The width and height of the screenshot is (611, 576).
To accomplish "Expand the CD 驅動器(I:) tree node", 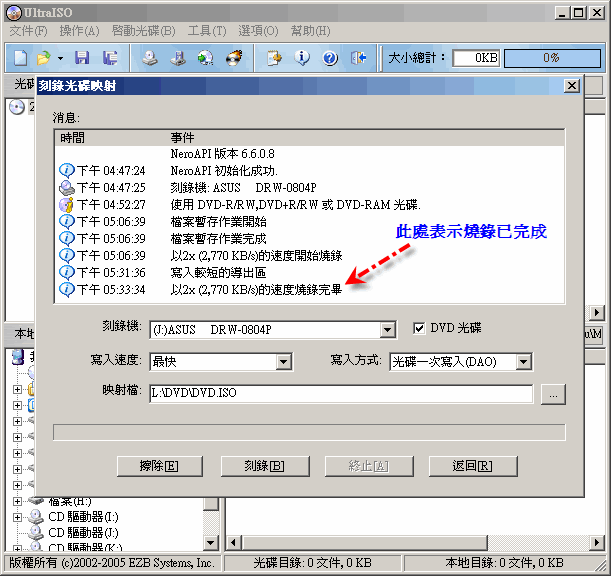I will (17, 517).
